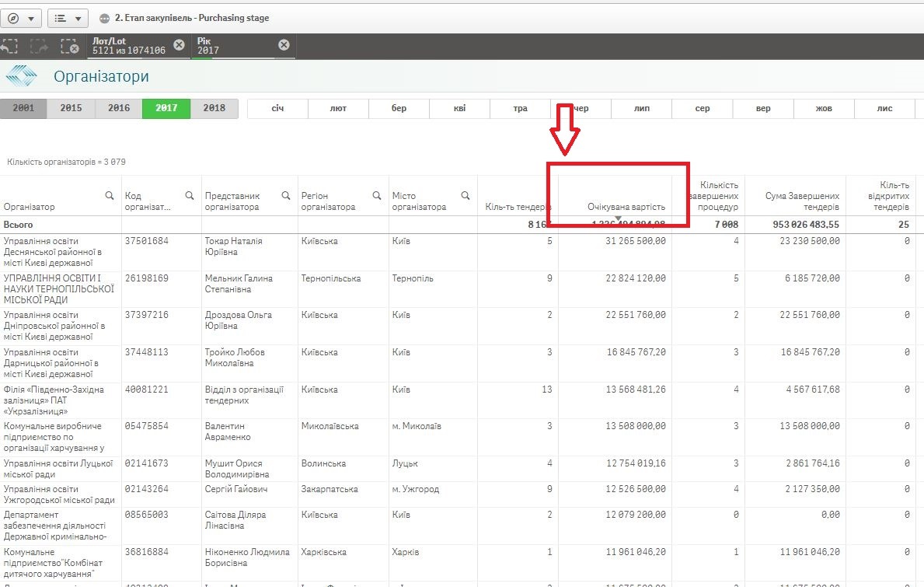
Task: Sort by Очікувана вартість column header
Action: coord(626,207)
